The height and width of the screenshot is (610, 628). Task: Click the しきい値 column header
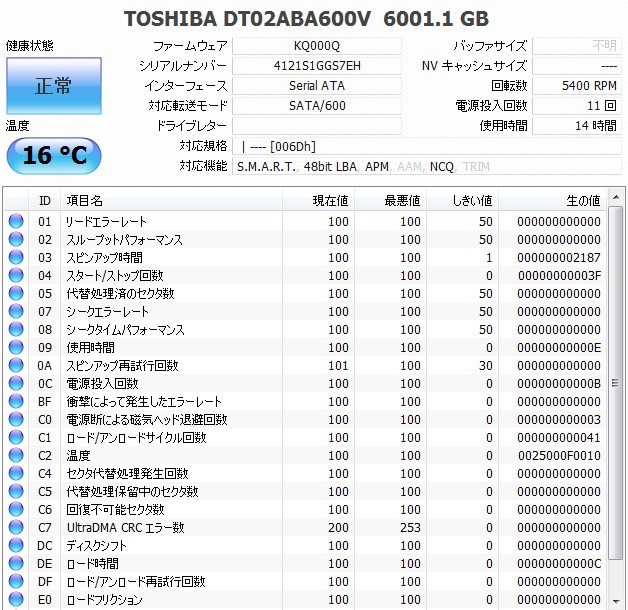click(463, 200)
